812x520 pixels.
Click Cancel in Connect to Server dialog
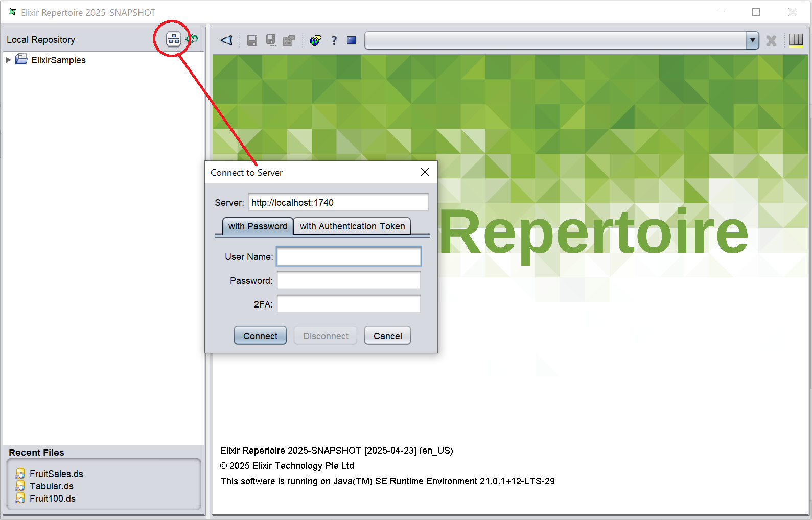click(x=387, y=336)
